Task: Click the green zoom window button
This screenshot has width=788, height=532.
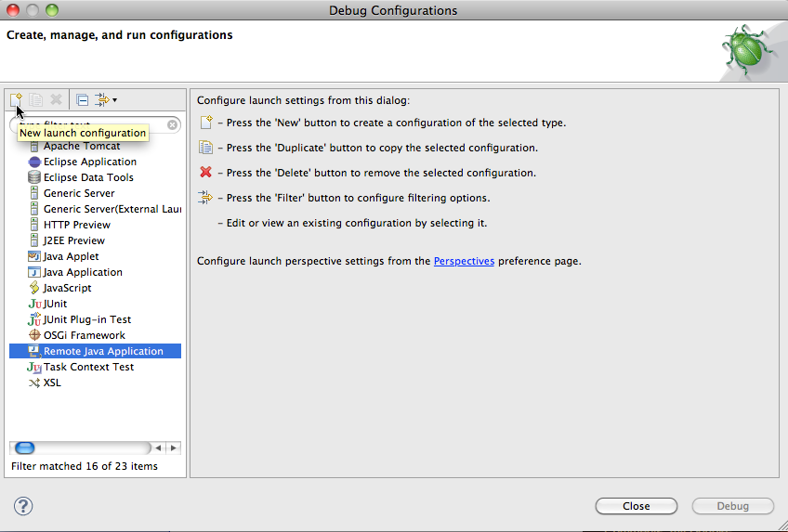Action: click(x=52, y=10)
